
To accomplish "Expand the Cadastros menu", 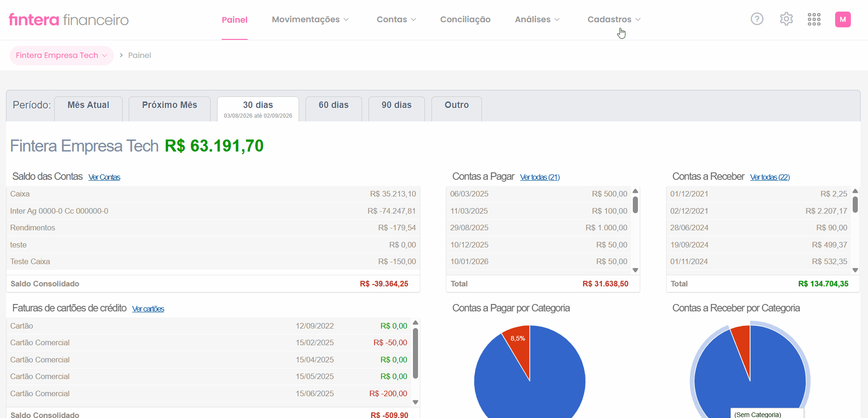I will click(614, 19).
